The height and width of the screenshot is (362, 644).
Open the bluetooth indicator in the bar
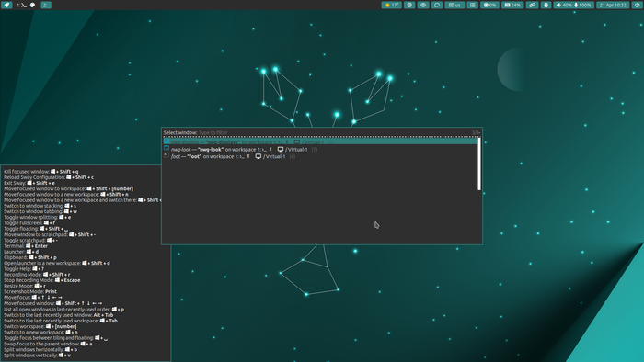click(x=546, y=5)
